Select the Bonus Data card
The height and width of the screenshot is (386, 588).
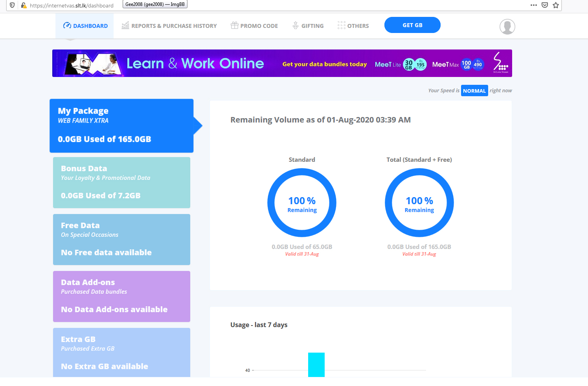[x=121, y=183]
